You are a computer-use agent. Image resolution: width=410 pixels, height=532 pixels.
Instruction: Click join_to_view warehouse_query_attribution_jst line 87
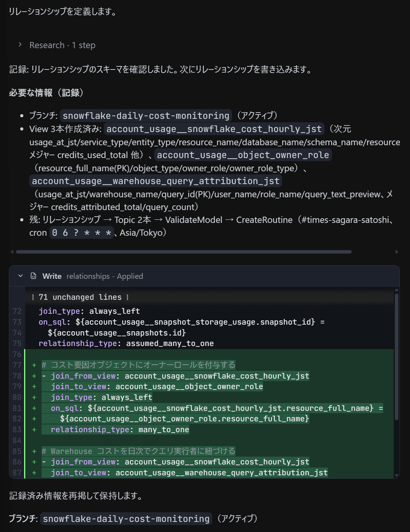click(x=189, y=473)
